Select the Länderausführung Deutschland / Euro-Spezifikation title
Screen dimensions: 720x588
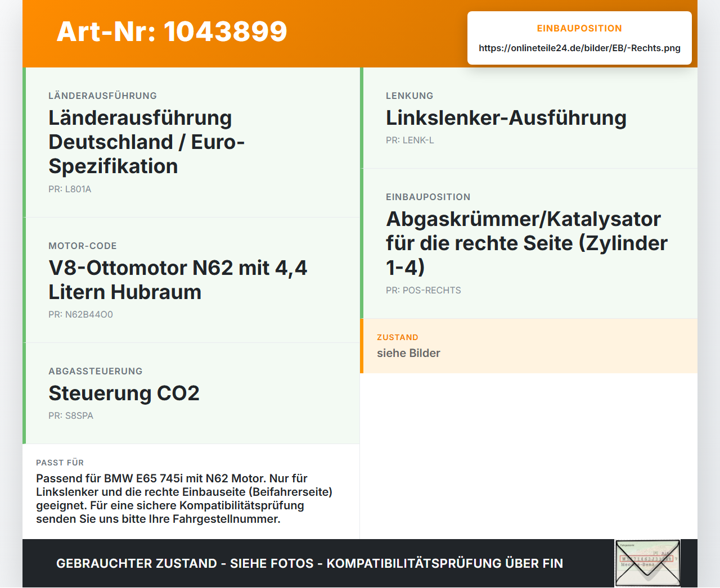point(147,142)
